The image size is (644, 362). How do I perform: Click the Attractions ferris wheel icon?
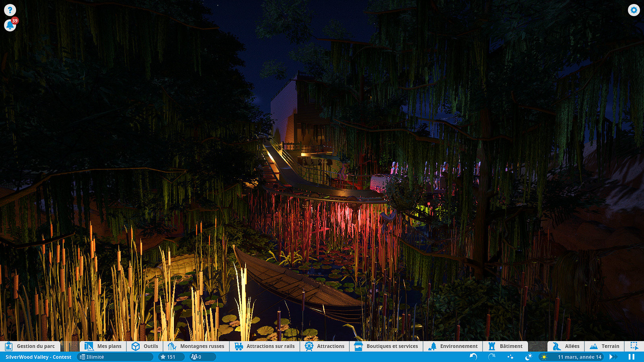pos(309,346)
